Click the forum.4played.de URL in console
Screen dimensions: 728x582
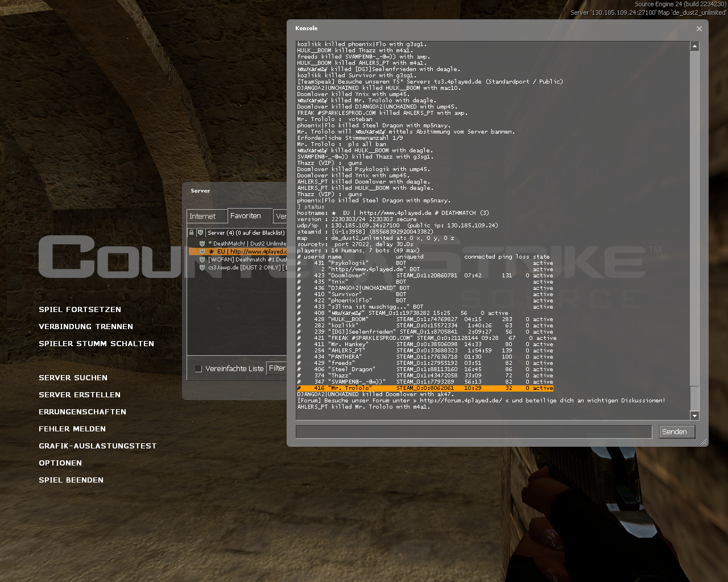point(461,401)
